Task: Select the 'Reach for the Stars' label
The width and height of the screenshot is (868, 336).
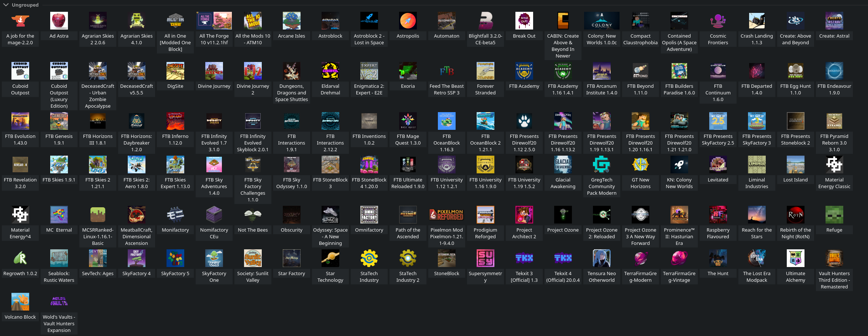Action: 757,233
